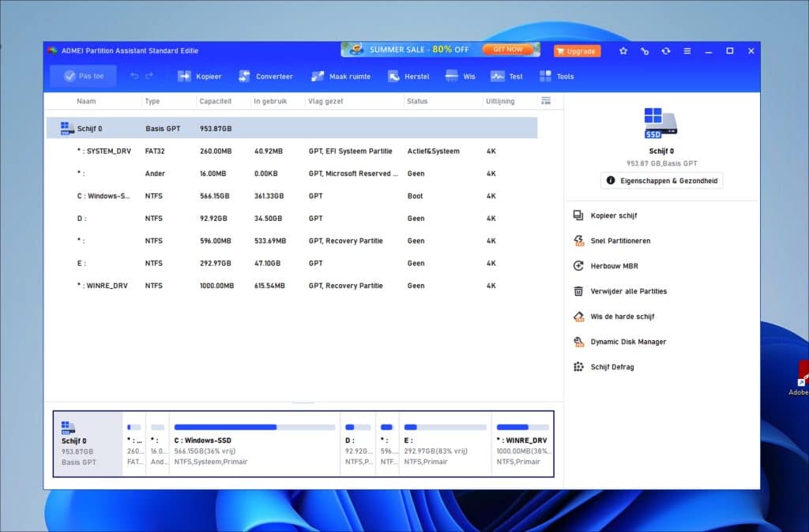This screenshot has width=809, height=532.
Task: Select the Schijf 0 row in list
Action: [292, 129]
